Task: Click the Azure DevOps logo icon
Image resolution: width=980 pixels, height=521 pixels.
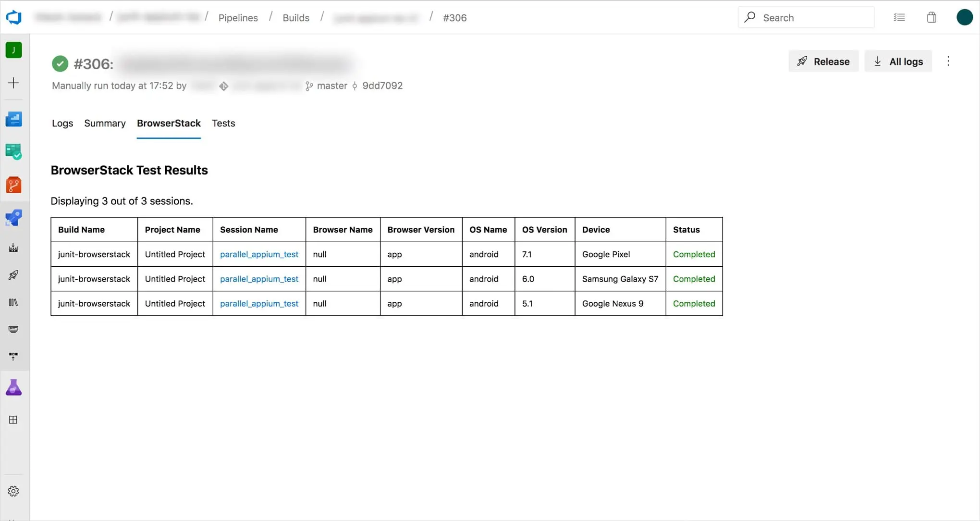Action: (x=13, y=18)
